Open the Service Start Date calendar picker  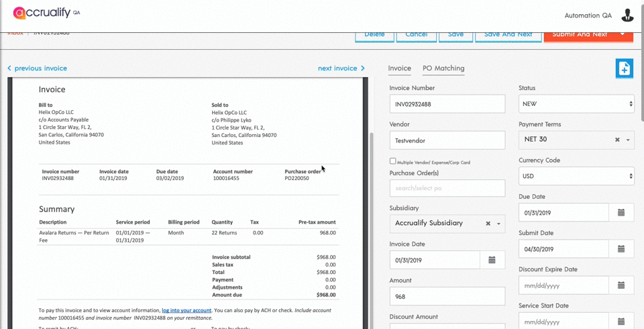(x=621, y=322)
